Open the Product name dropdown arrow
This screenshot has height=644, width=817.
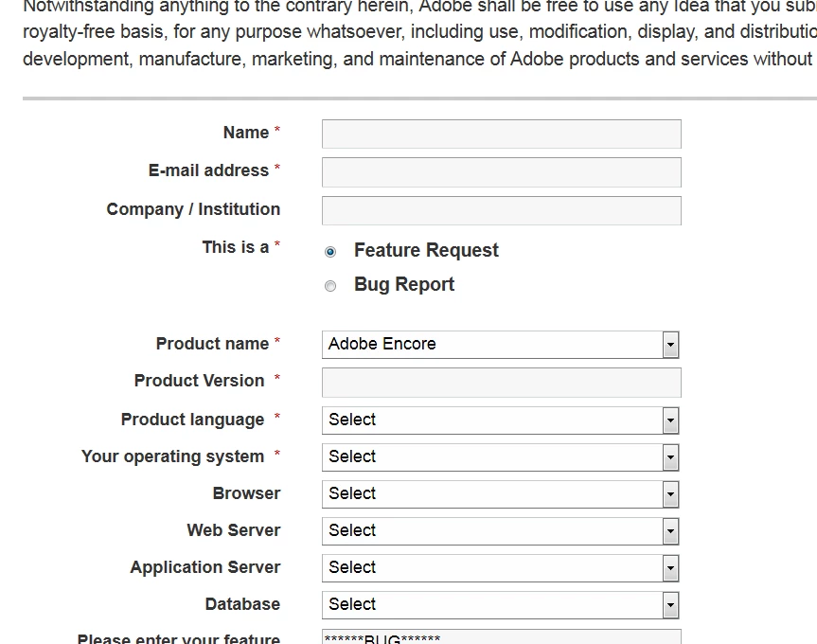click(x=670, y=345)
